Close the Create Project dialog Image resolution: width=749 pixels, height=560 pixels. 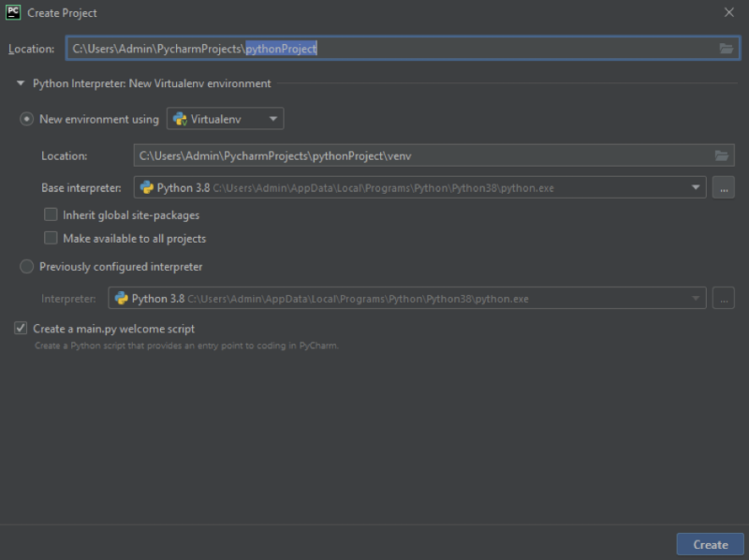tap(729, 12)
